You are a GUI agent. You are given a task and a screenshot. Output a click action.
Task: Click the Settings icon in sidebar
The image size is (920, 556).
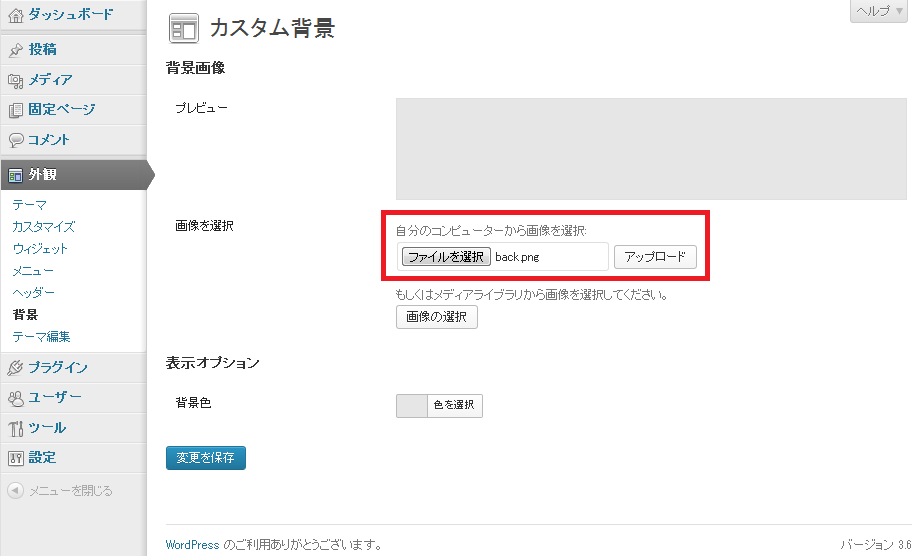tap(15, 458)
